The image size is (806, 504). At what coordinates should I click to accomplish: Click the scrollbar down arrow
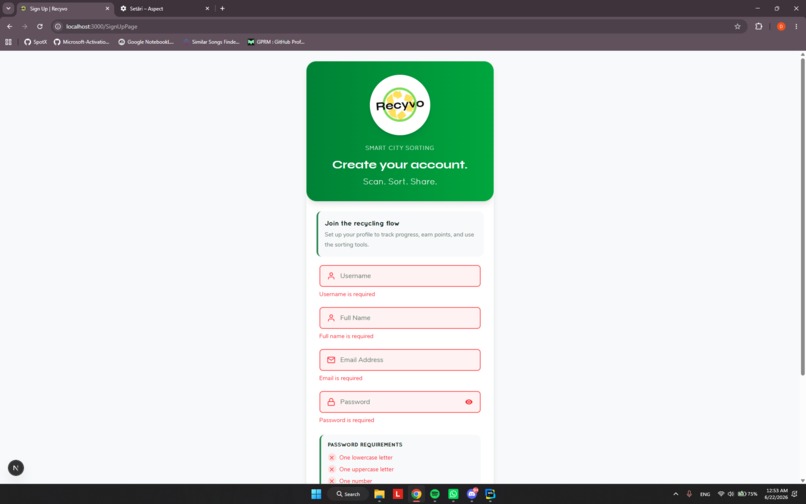802,480
